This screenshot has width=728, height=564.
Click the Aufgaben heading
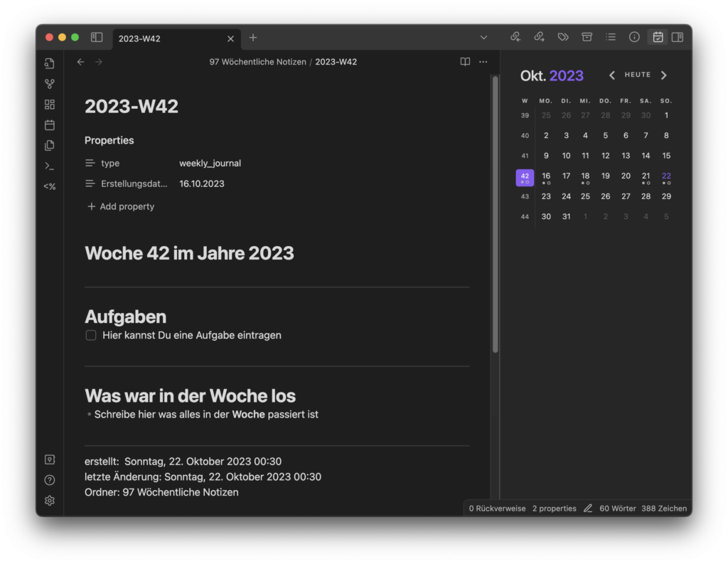click(125, 316)
